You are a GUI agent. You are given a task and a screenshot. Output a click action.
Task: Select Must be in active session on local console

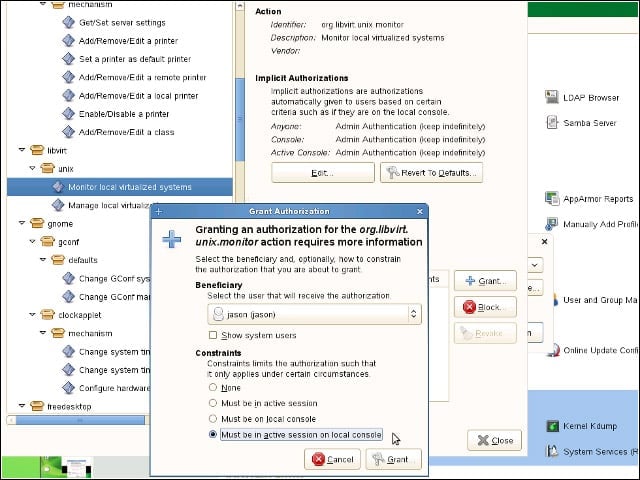click(213, 434)
